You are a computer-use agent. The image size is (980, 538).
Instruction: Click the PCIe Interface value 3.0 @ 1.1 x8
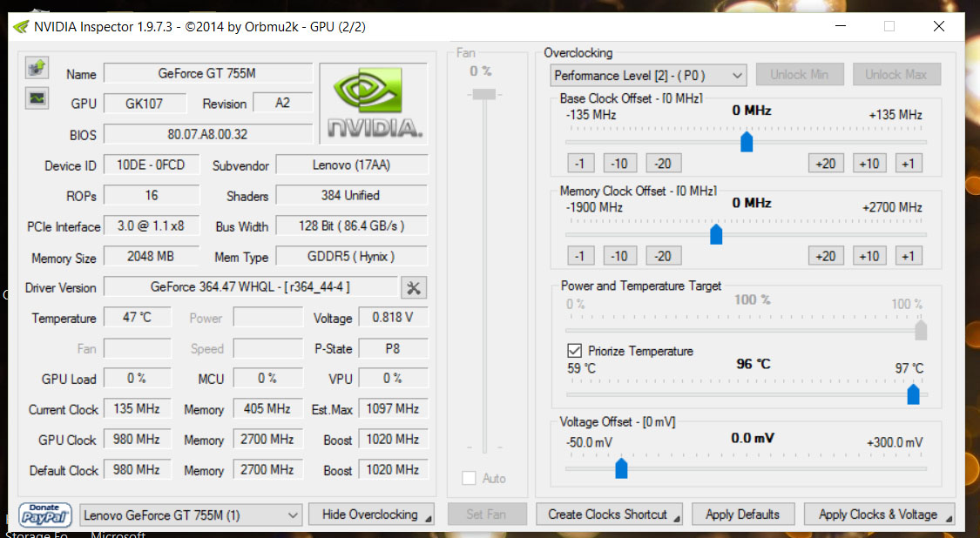click(152, 225)
